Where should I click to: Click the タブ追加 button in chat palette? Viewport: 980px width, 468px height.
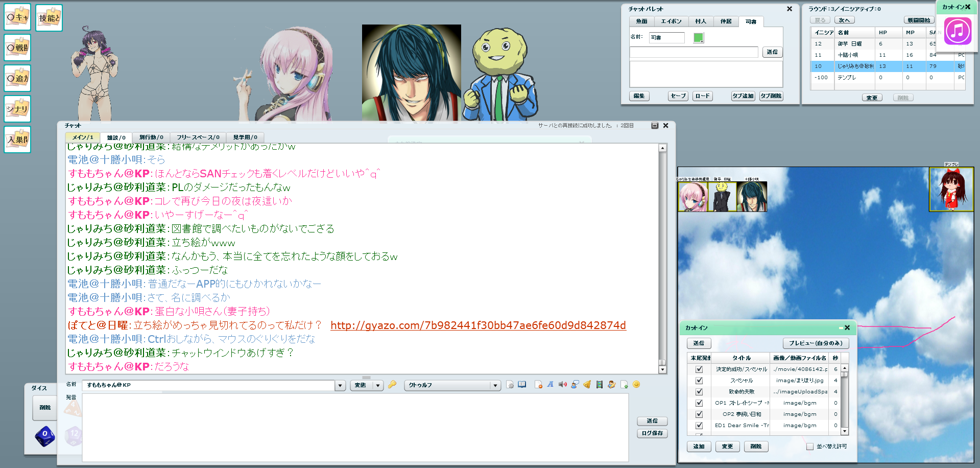coord(743,96)
